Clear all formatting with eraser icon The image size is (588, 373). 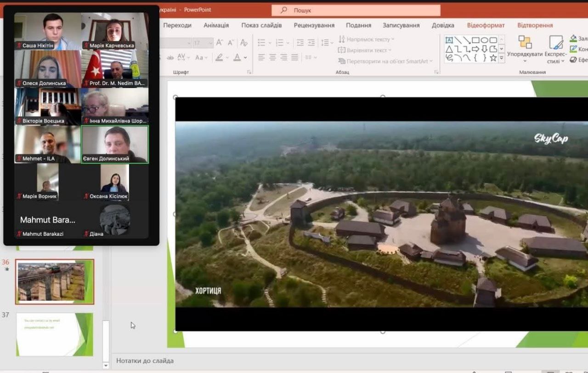(x=244, y=43)
